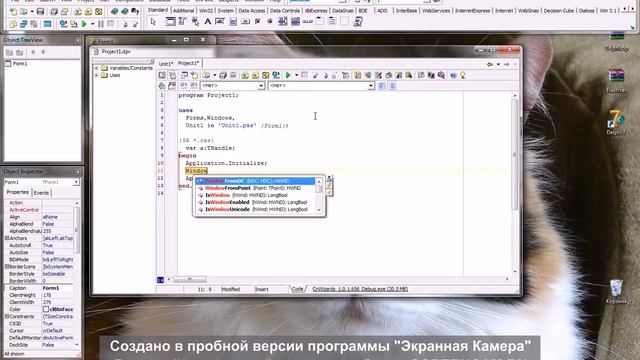Click the back navigation arrow in editor

click(490, 64)
